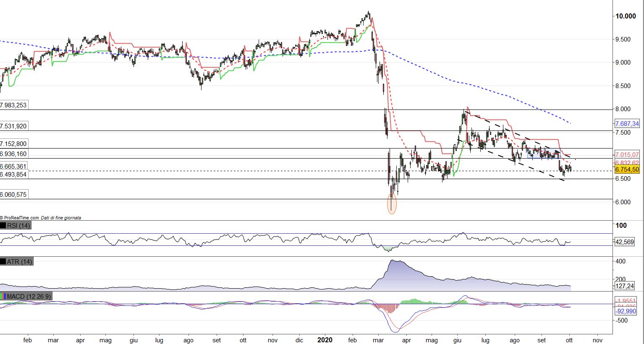Click the 9.500 price axis label
Viewport: 644px width, 344px height.
(623, 39)
